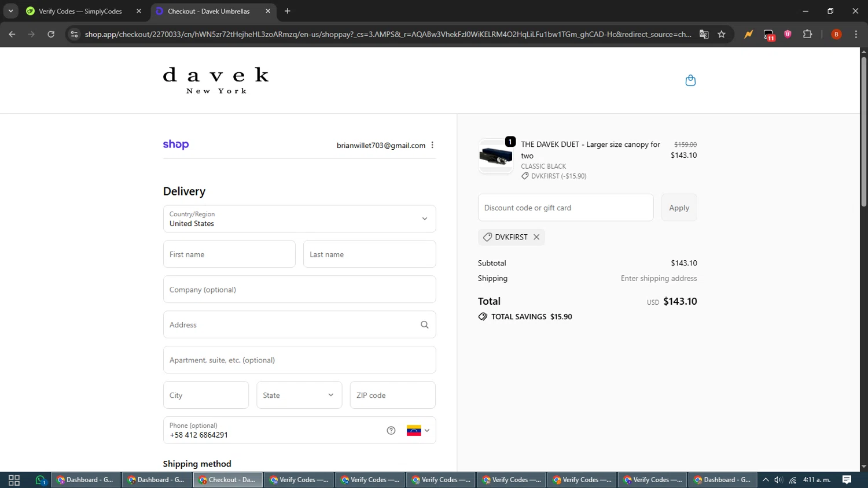The image size is (868, 488).
Task: Click the translate page icon
Action: tap(704, 34)
